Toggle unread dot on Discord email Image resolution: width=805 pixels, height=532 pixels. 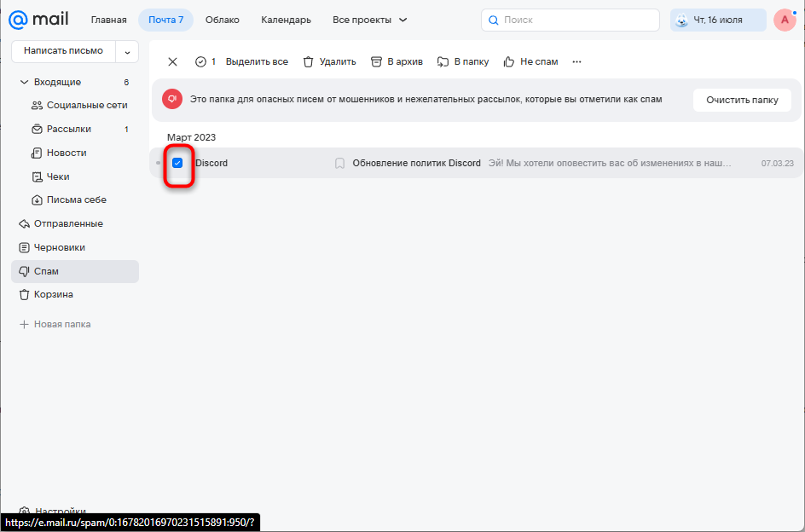point(158,164)
